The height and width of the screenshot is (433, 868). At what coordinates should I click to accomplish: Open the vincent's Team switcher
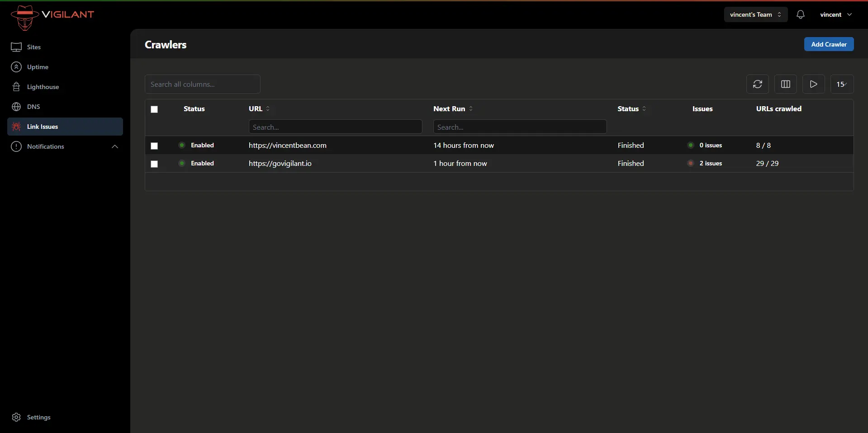[x=755, y=14]
